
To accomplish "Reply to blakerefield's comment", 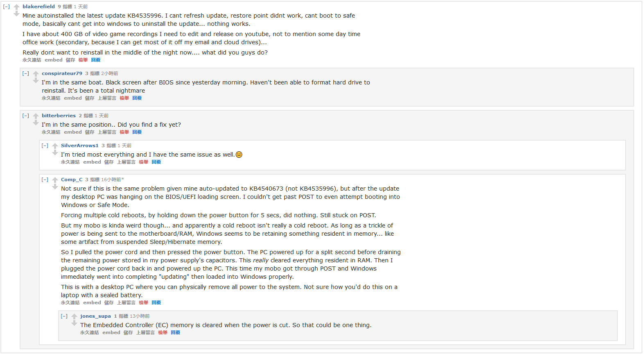I will pos(96,60).
